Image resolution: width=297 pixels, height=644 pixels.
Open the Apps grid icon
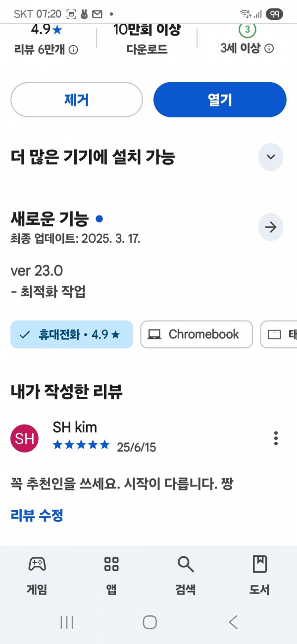111,564
